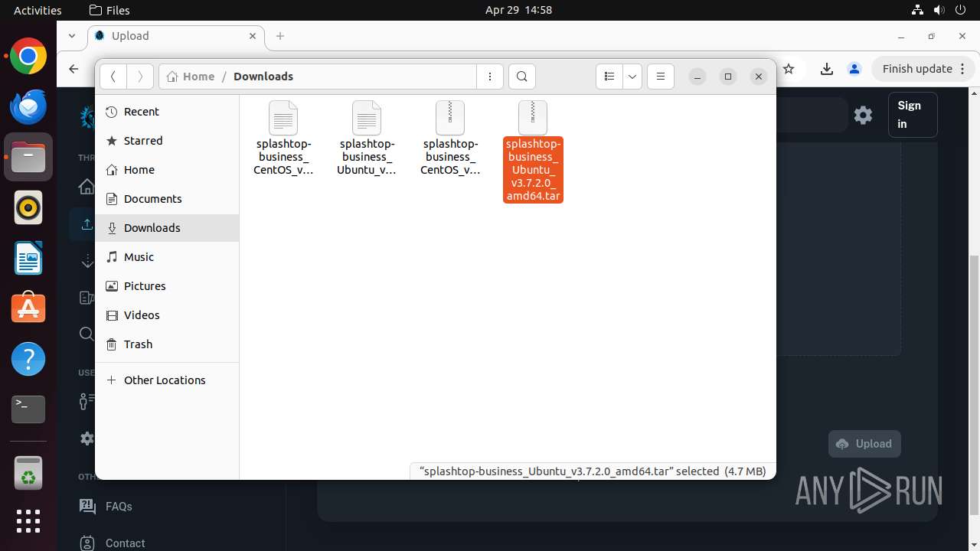This screenshot has height=551, width=980.
Task: Open Chrome's tab search dropdown
Action: [x=72, y=36]
